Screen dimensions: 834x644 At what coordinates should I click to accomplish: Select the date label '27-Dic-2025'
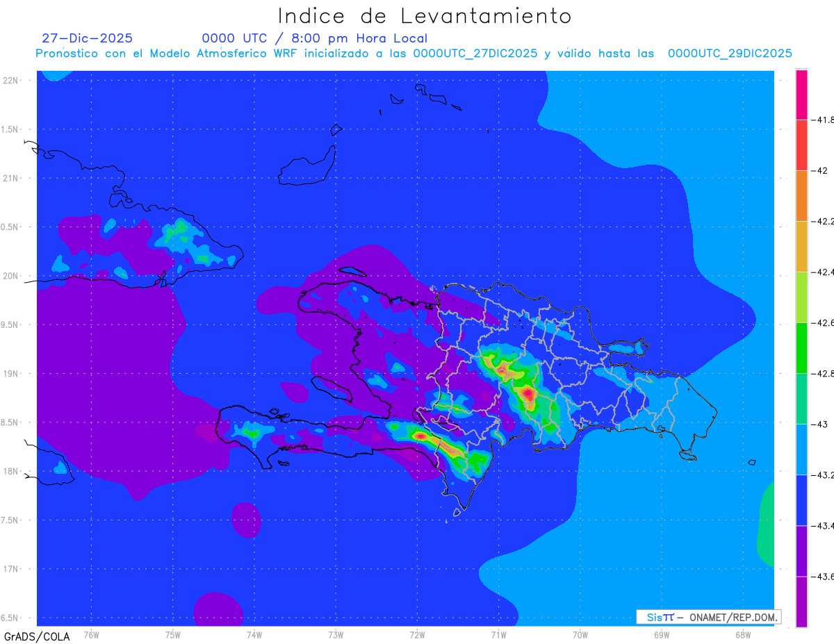(88, 38)
